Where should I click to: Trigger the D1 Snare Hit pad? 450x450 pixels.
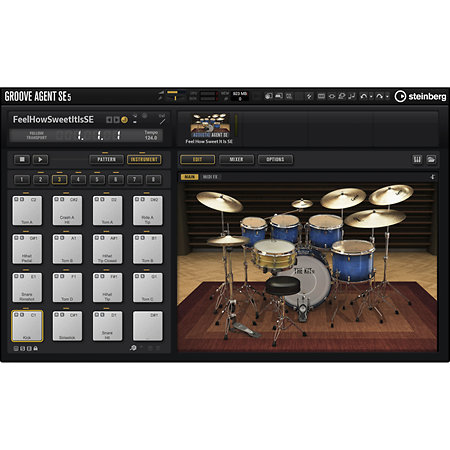[107, 326]
